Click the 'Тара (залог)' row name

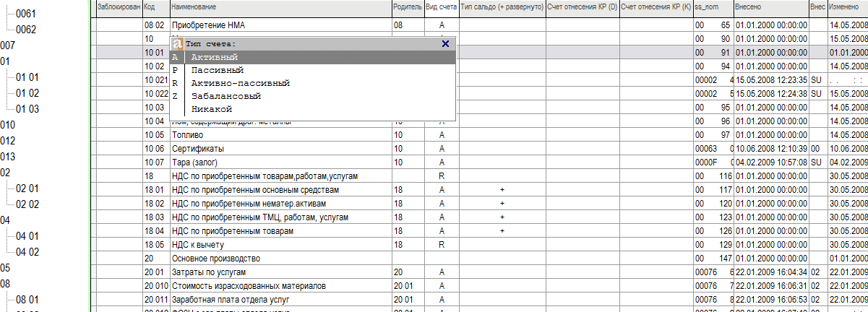coord(280,162)
